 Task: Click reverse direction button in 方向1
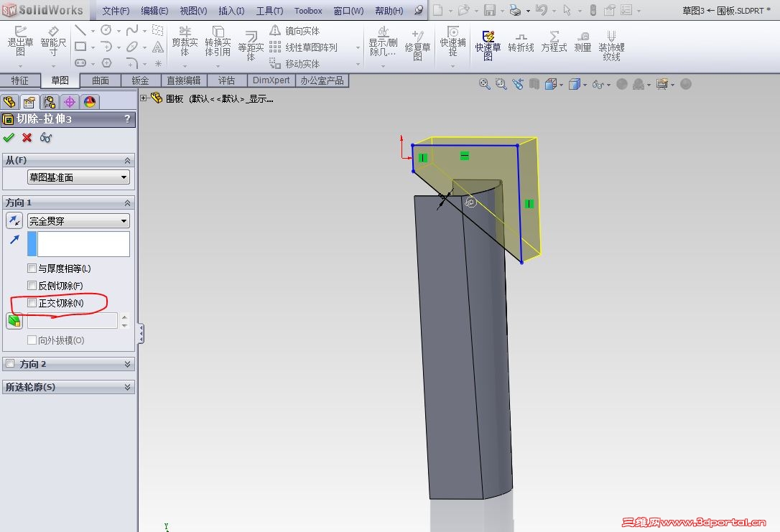(14, 220)
